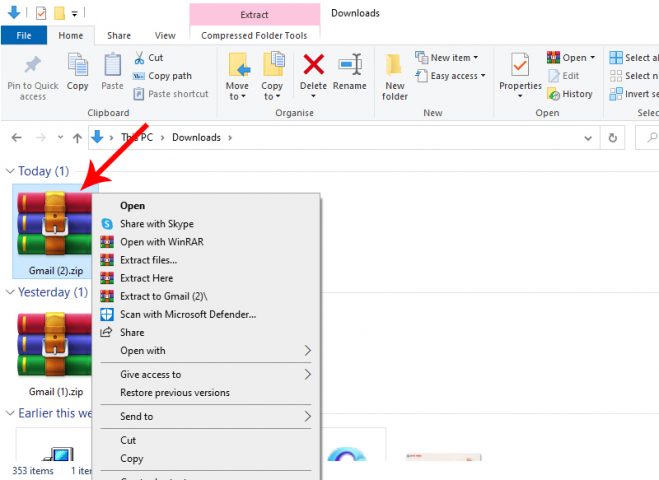659x480 pixels.
Task: Click Invert selection icon
Action: [x=616, y=94]
